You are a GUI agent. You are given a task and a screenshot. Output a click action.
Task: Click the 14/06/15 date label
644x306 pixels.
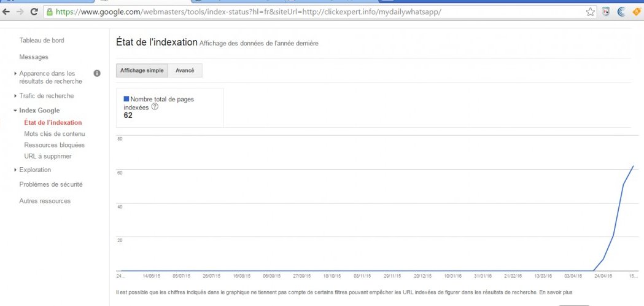point(151,277)
